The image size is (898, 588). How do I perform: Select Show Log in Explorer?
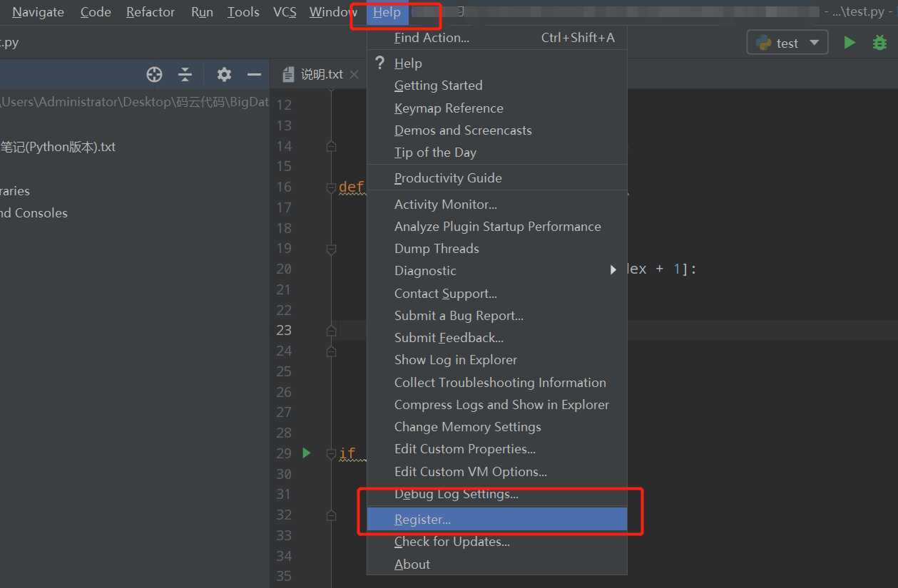coord(497,360)
